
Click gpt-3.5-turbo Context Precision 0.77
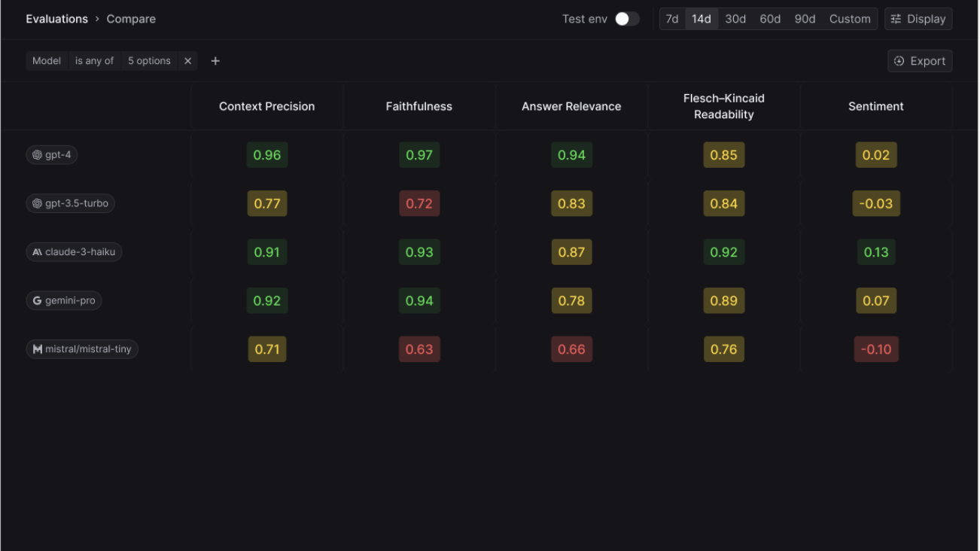point(267,203)
